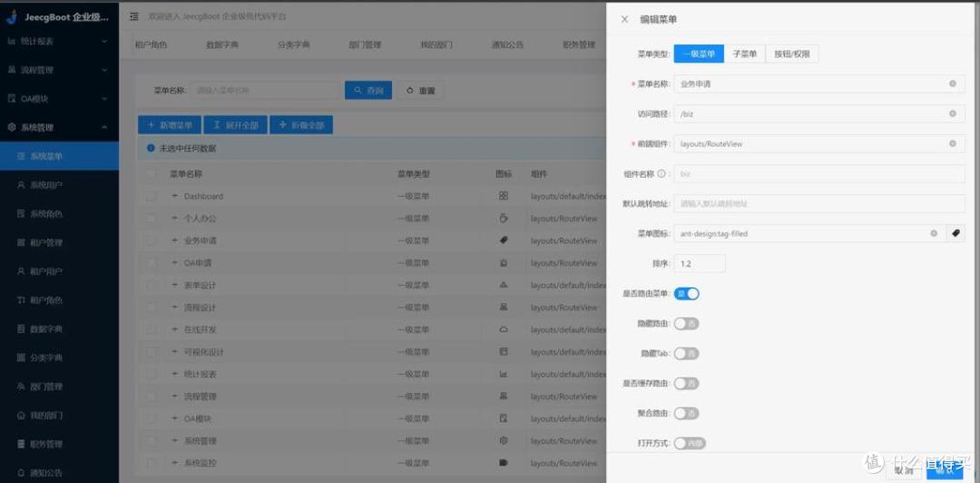Switch to the 职务管理 tab
Image resolution: width=980 pixels, height=483 pixels.
coord(579,45)
